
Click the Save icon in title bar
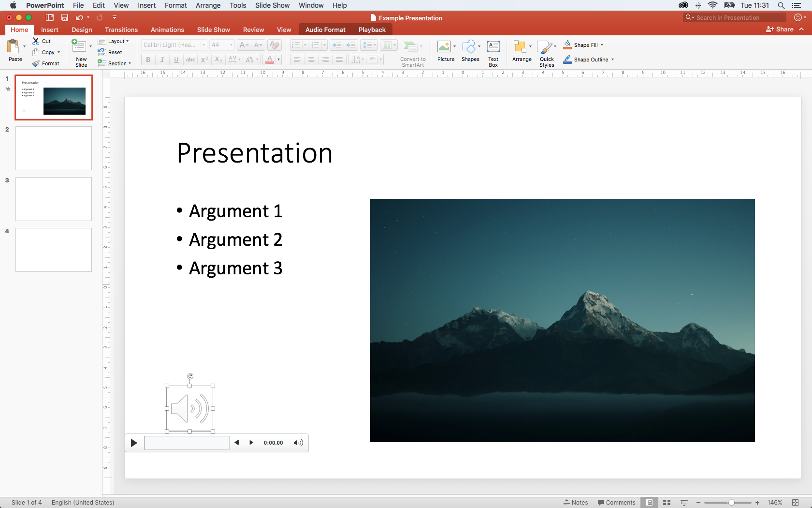(x=64, y=17)
